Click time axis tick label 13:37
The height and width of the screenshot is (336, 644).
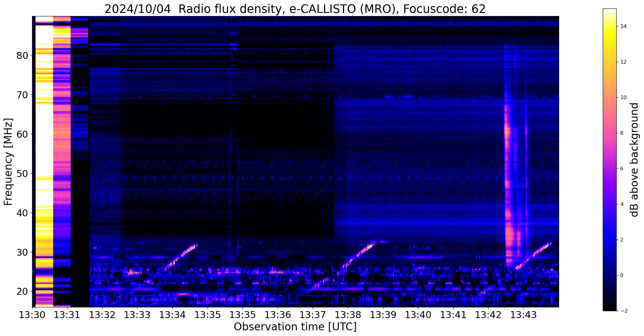click(313, 315)
